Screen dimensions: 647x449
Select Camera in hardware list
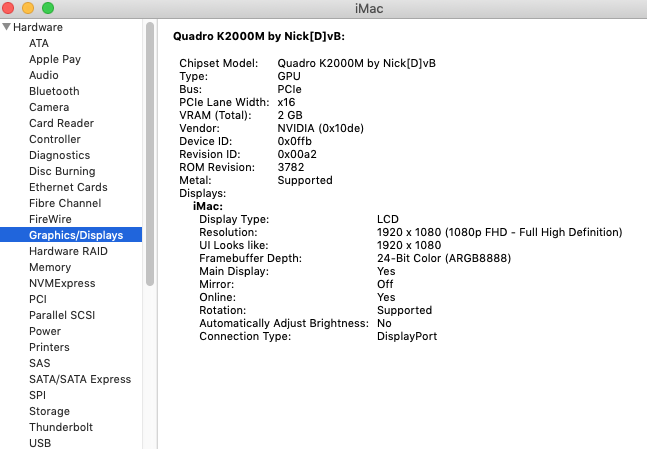pos(49,107)
